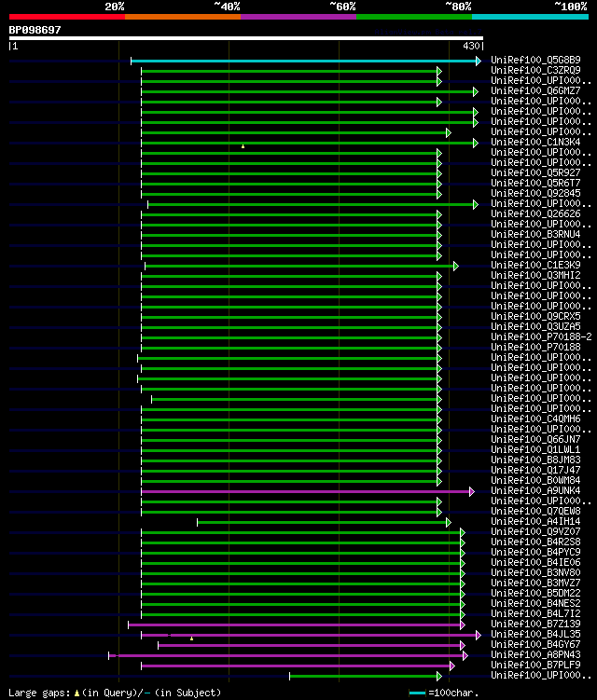Select the UniRef100_B3MVZ7 label
597x700 pixels.
pyautogui.click(x=535, y=583)
